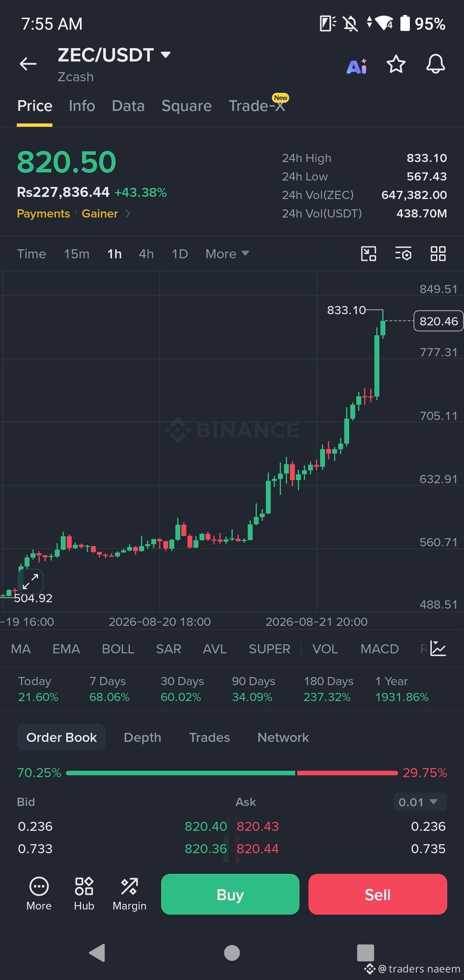
Task: Select ask price 820.44
Action: pyautogui.click(x=258, y=848)
